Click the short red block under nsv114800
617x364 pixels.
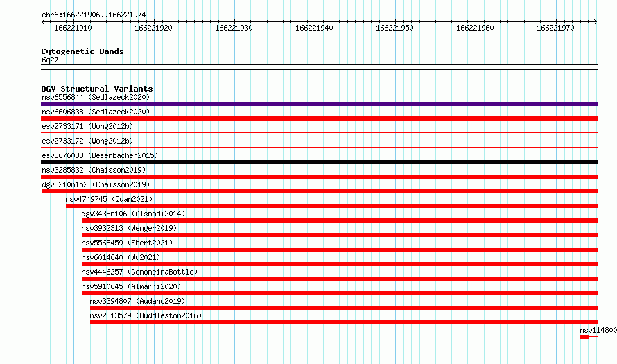(x=584, y=337)
